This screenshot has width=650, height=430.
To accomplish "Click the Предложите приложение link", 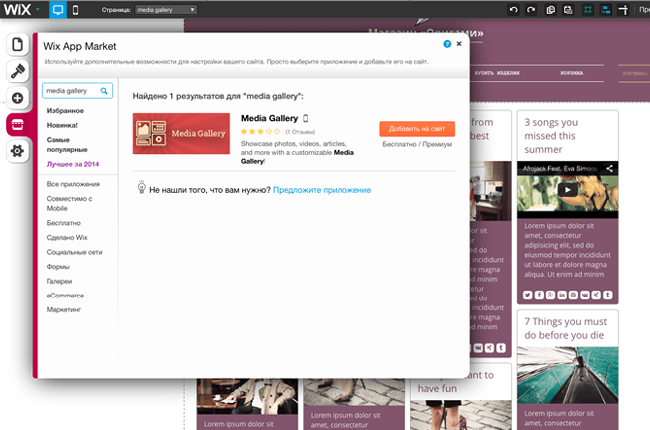I will 322,190.
